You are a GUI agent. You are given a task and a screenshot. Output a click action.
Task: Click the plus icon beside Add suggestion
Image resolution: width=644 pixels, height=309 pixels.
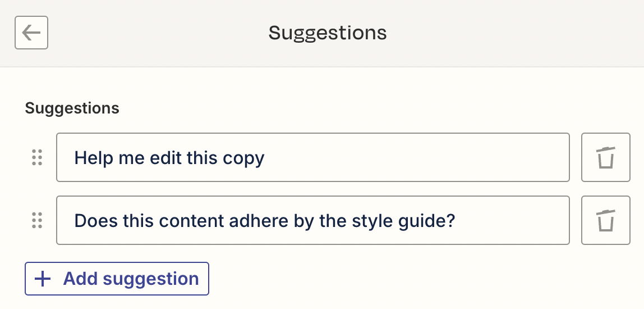point(43,279)
